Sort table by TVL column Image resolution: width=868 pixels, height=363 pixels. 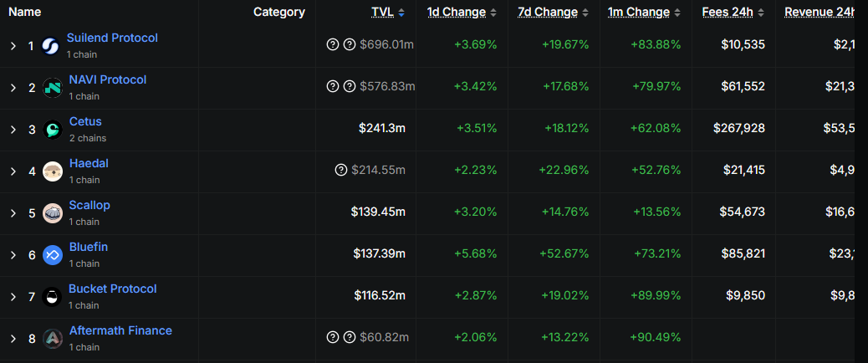pyautogui.click(x=388, y=13)
